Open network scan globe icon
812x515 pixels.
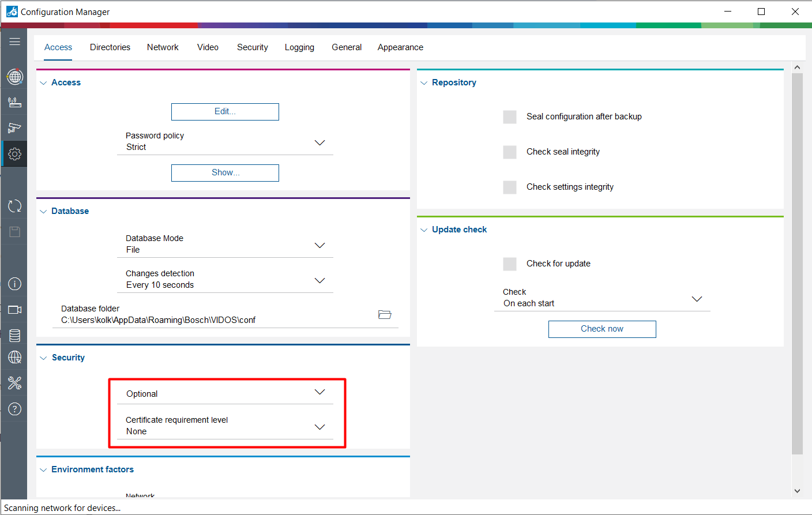coord(14,77)
